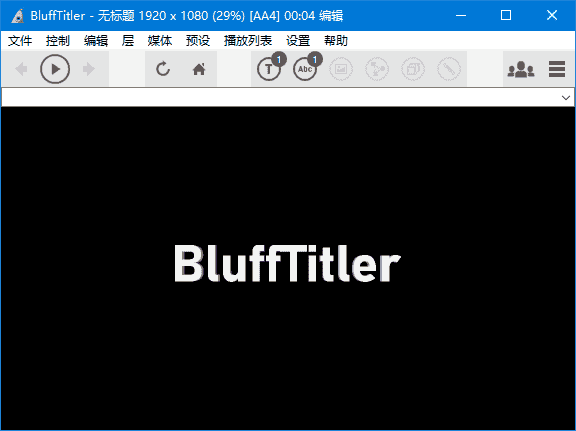Close the BluffTitler window
The height and width of the screenshot is (431, 576).
coord(552,15)
